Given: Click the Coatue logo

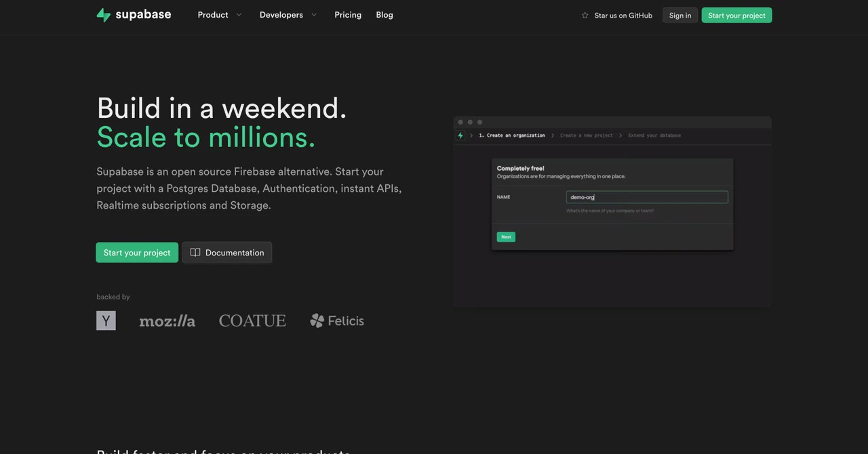Looking at the screenshot, I should [252, 321].
